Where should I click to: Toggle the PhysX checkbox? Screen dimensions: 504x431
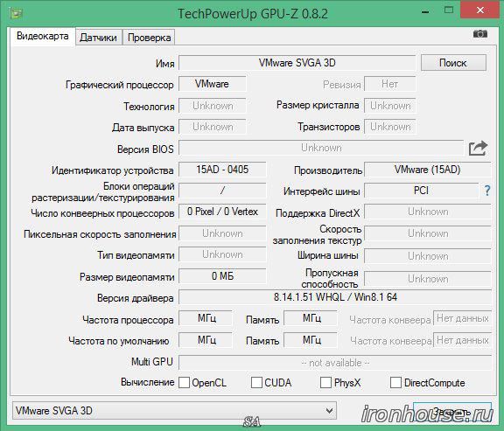[325, 383]
